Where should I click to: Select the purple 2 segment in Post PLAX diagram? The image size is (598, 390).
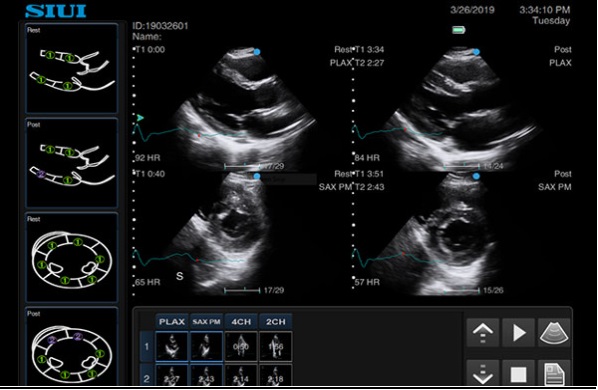coord(41,175)
